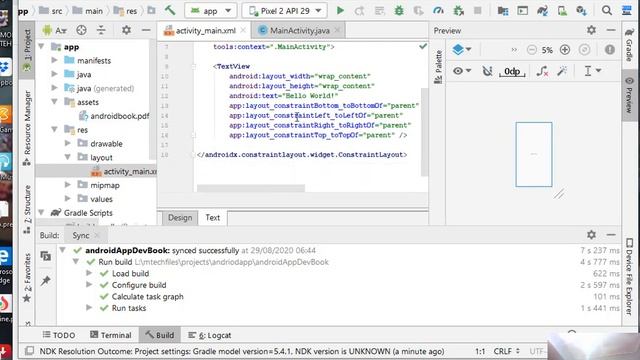Close the Sync build tab
640x360 pixels.
(97, 236)
